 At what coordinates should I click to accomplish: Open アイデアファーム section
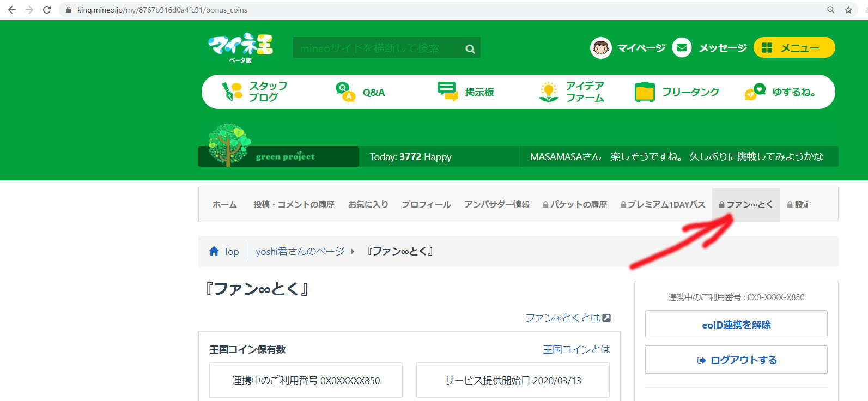[x=572, y=92]
